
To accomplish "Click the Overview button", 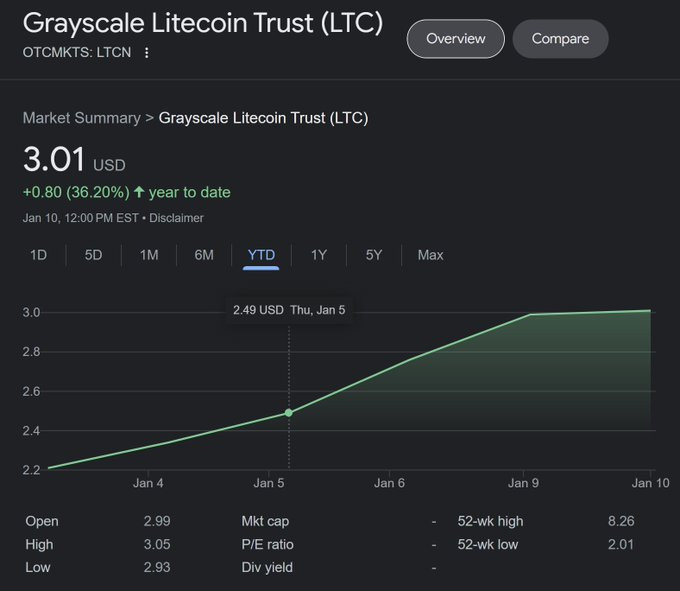I will coord(455,39).
